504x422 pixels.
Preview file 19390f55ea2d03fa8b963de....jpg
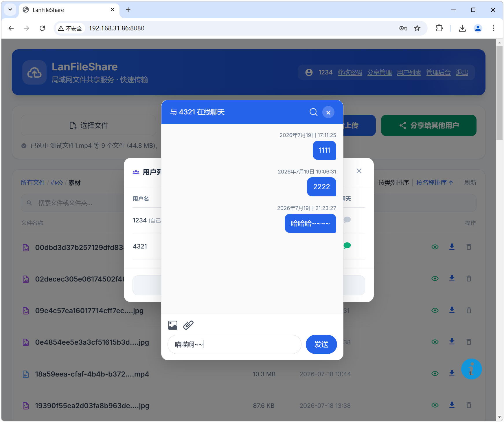pos(435,405)
